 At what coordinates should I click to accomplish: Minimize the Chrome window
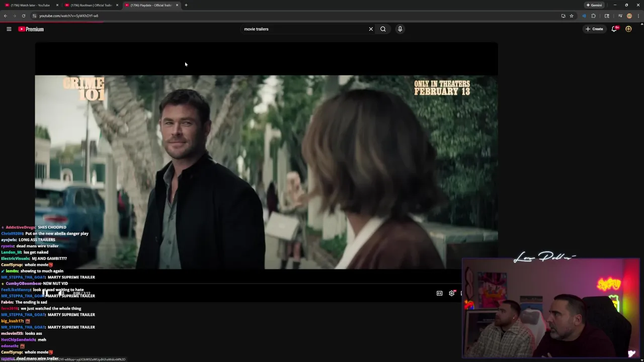tap(615, 5)
